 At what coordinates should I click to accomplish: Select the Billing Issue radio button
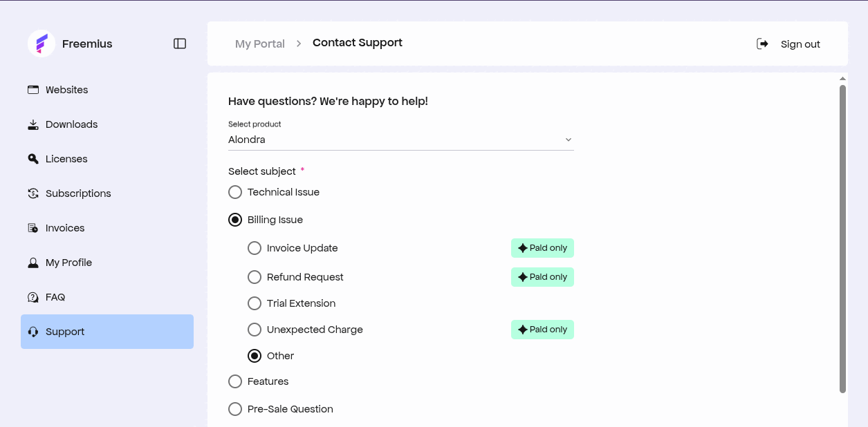tap(235, 220)
